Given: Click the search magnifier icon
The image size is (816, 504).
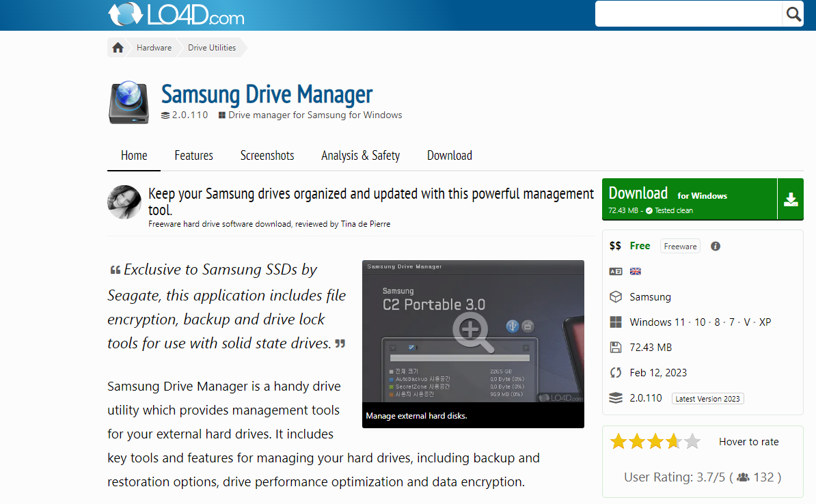Looking at the screenshot, I should [x=792, y=14].
